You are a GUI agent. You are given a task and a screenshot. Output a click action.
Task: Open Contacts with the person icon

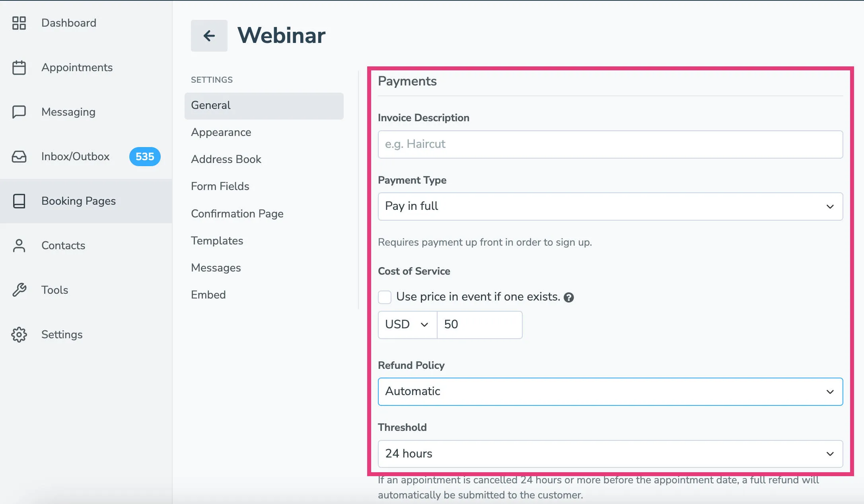[19, 245]
